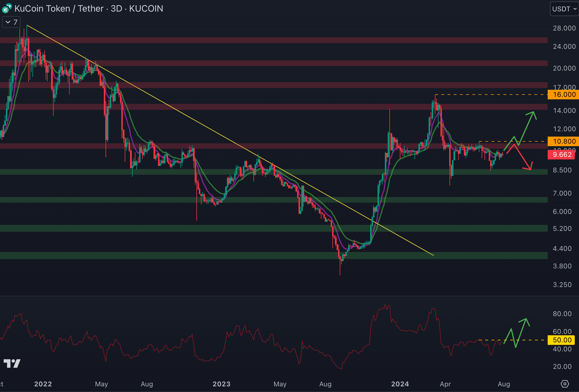Click the 2023 label on time axis
This screenshot has height=392, width=579.
[x=221, y=384]
